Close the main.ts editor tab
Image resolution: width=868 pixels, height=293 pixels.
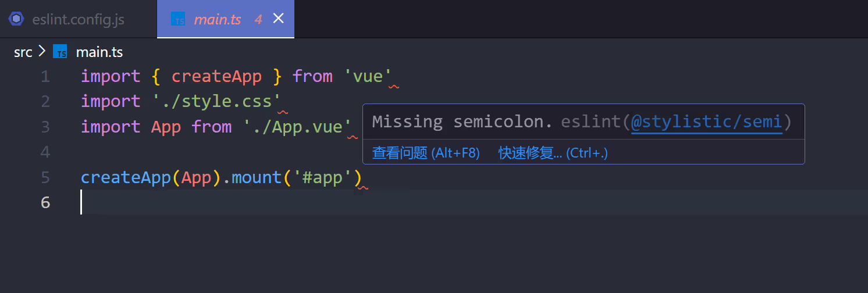279,19
